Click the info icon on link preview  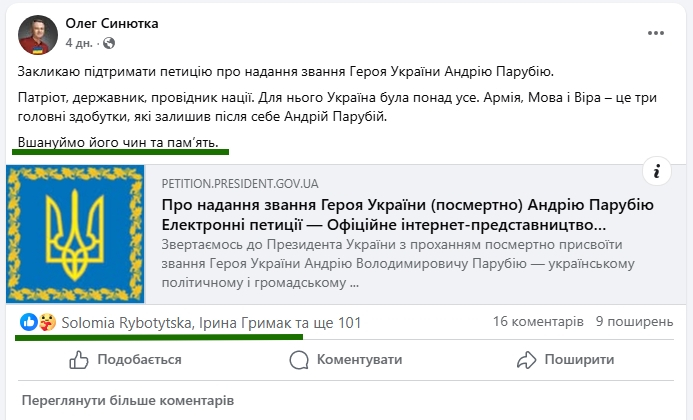click(655, 172)
